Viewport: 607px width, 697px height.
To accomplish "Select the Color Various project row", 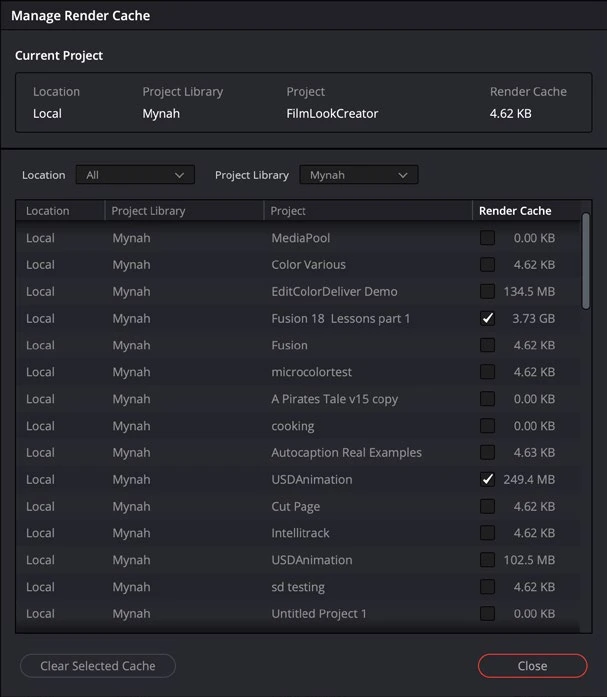I will click(298, 264).
